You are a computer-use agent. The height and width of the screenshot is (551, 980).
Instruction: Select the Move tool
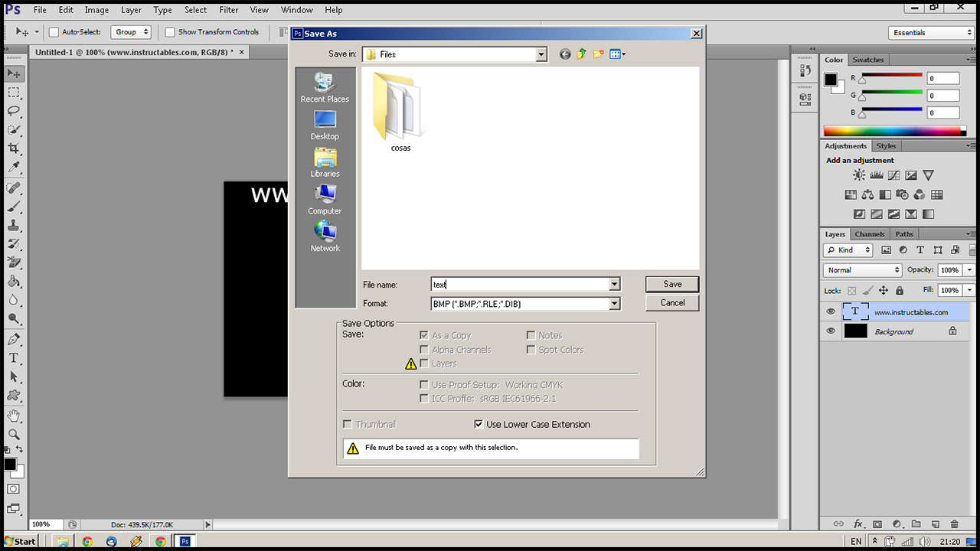[x=14, y=73]
